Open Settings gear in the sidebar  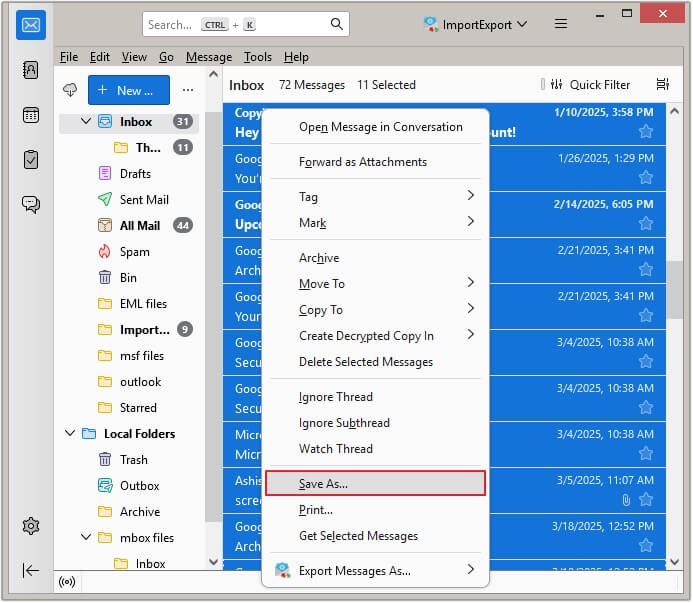tap(30, 525)
